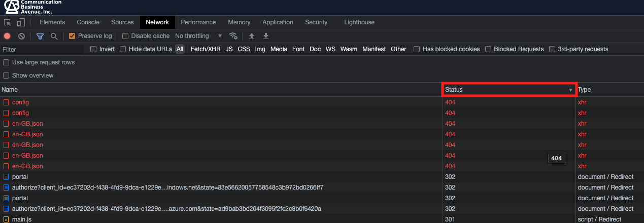Open network conditions wifi icon
This screenshot has width=644, height=223.
[x=233, y=36]
